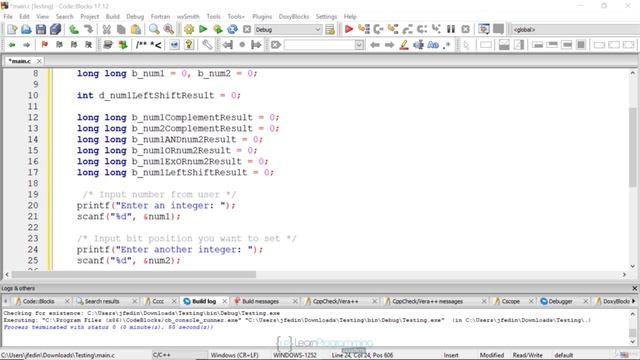Stop the debugger with the X icon
Image resolution: width=640 pixels, height=360 pixels.
pos(465,29)
